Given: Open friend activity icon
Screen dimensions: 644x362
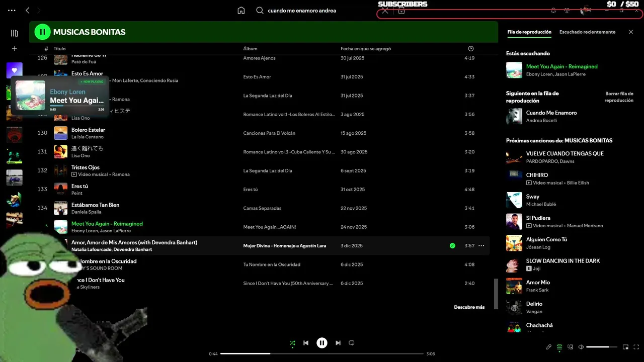Looking at the screenshot, I should pyautogui.click(x=567, y=11).
